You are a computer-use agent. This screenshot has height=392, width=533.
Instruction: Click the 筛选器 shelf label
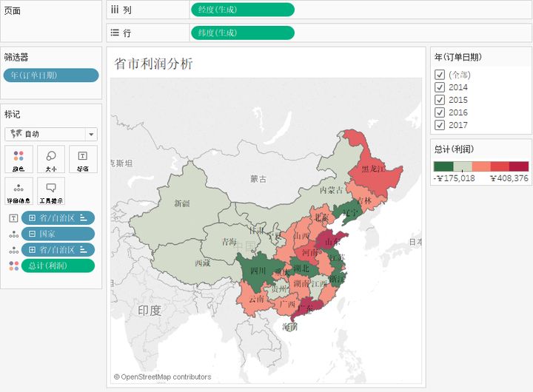[x=16, y=57]
